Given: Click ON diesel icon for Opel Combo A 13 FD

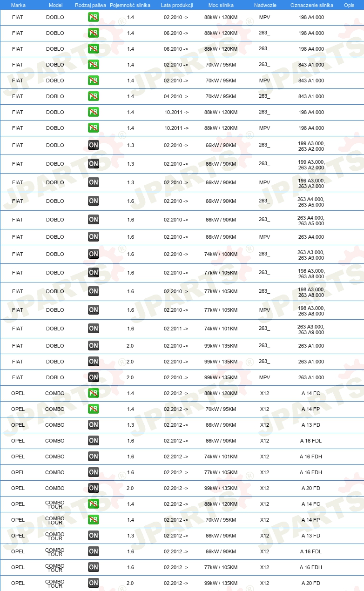Looking at the screenshot, I should pos(94,425).
